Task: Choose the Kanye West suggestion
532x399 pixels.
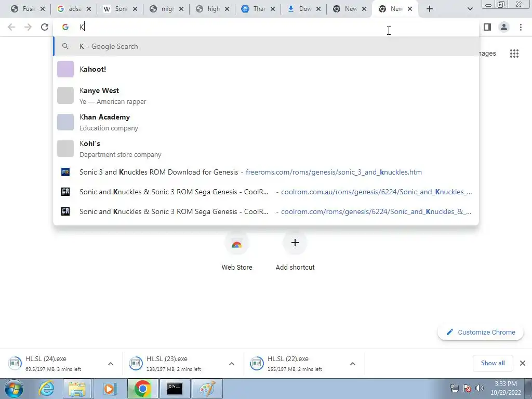Action: [x=266, y=96]
